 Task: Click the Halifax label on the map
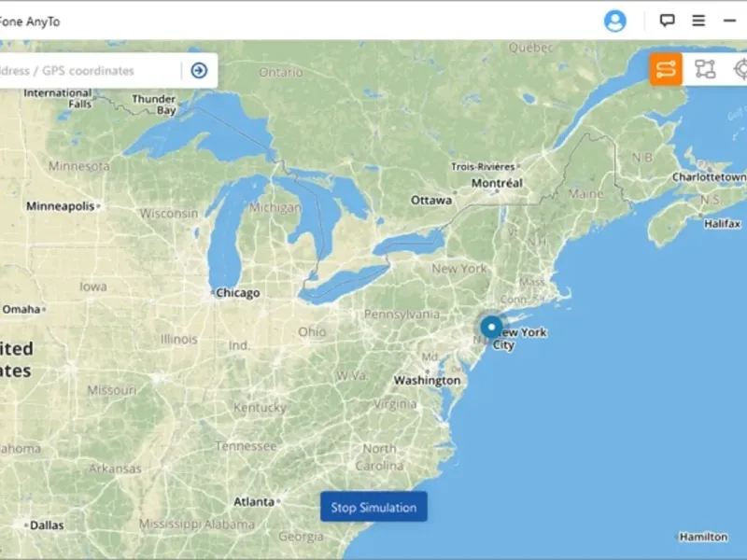tap(722, 223)
